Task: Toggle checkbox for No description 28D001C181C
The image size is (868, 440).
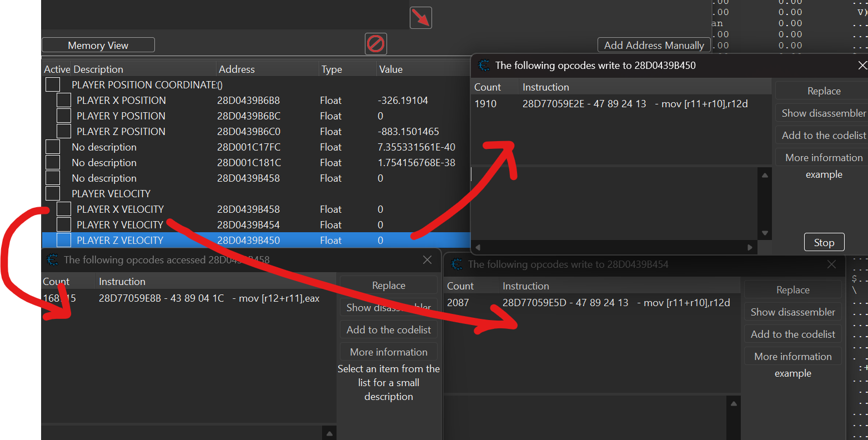Action: point(53,162)
